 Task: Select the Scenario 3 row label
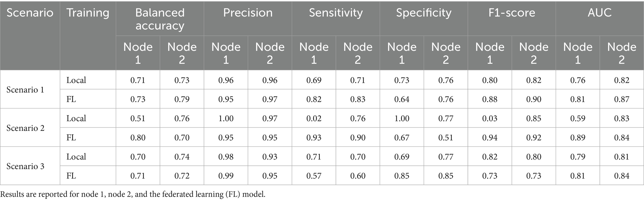pos(25,166)
